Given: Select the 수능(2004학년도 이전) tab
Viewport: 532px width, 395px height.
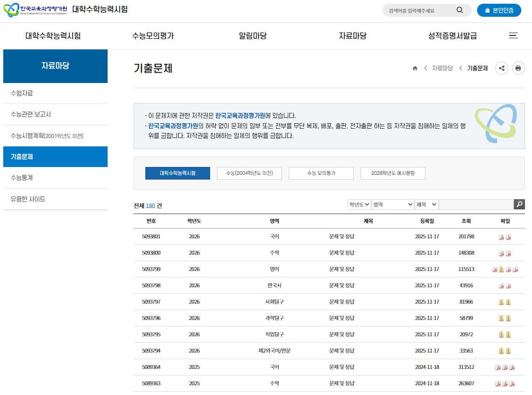Looking at the screenshot, I should coord(249,173).
